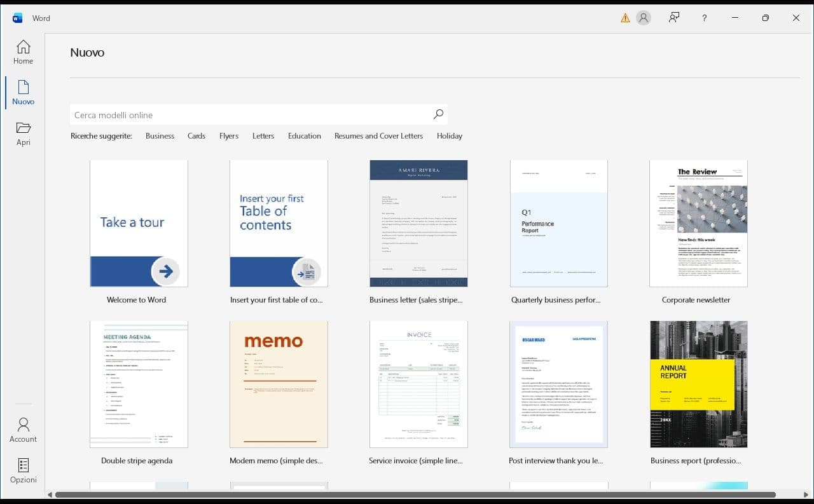This screenshot has width=814, height=504.
Task: Open the Take a tour template
Action: [x=139, y=224]
